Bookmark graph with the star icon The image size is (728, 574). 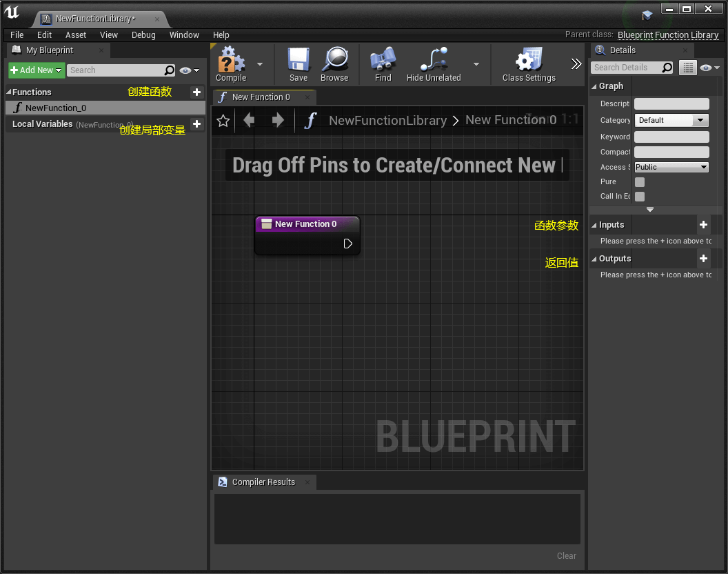pos(223,121)
